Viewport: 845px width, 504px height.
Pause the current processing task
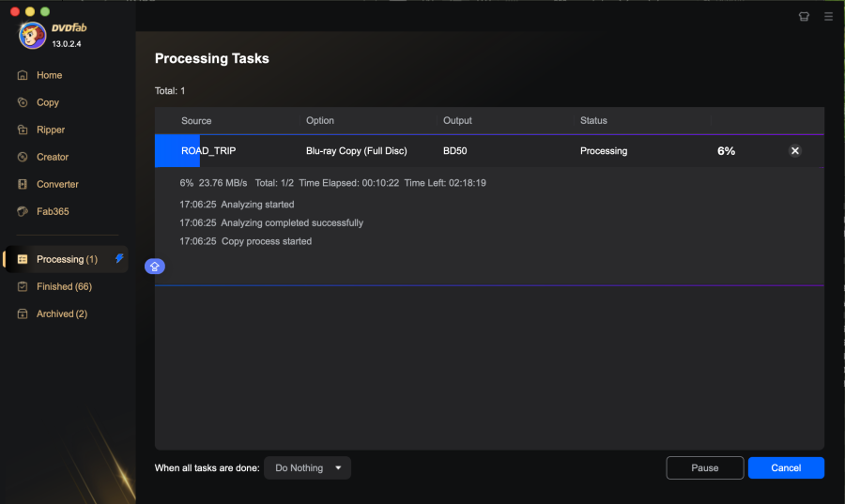pos(704,467)
